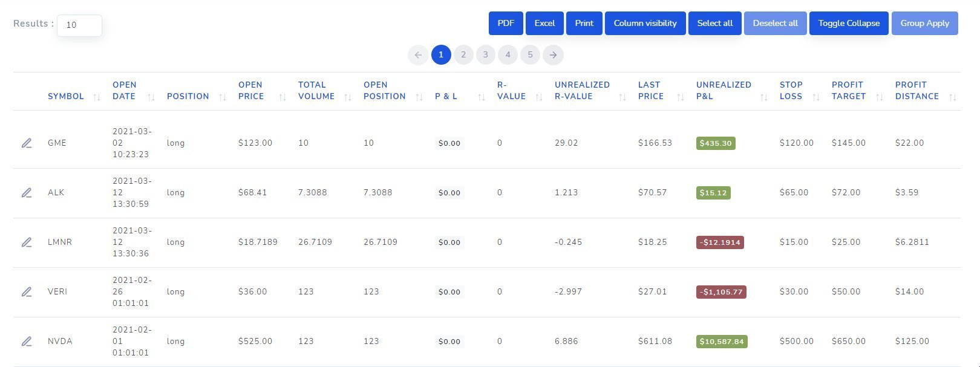Sort by Total Volume column arrows
Viewport: 980px width, 367px height.
pyautogui.click(x=348, y=97)
